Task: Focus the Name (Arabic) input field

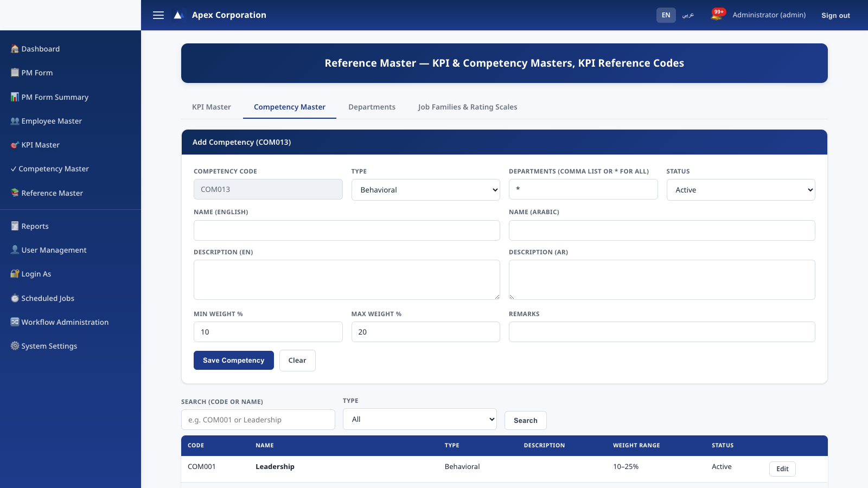Action: pyautogui.click(x=662, y=230)
